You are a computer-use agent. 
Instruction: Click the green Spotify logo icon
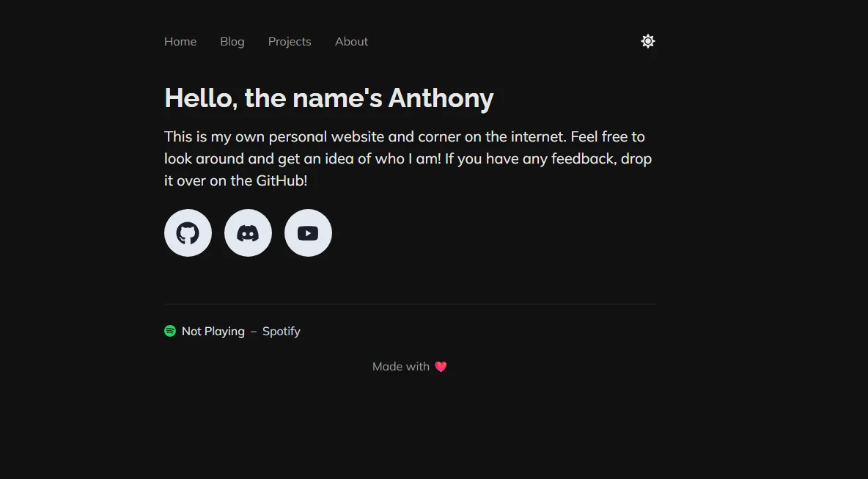tap(170, 331)
